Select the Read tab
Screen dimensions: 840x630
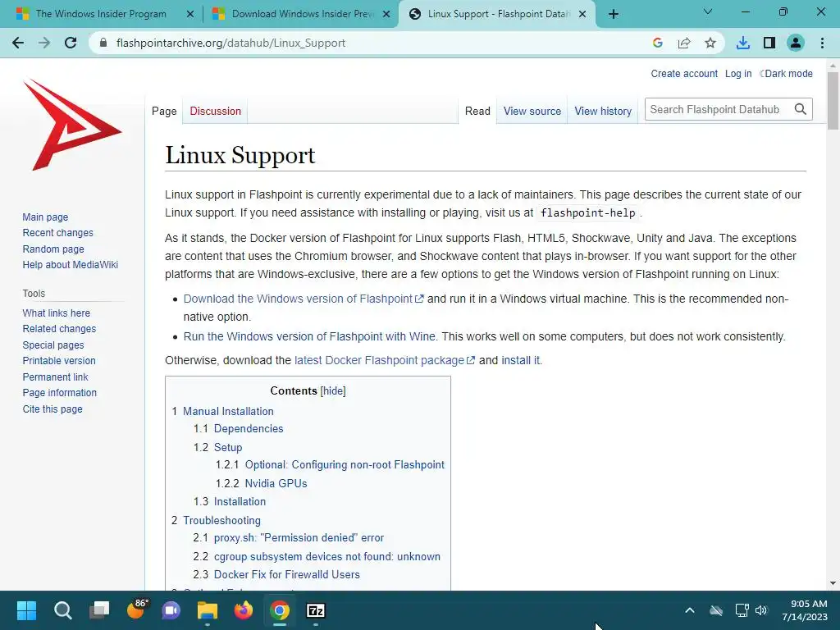click(x=477, y=111)
